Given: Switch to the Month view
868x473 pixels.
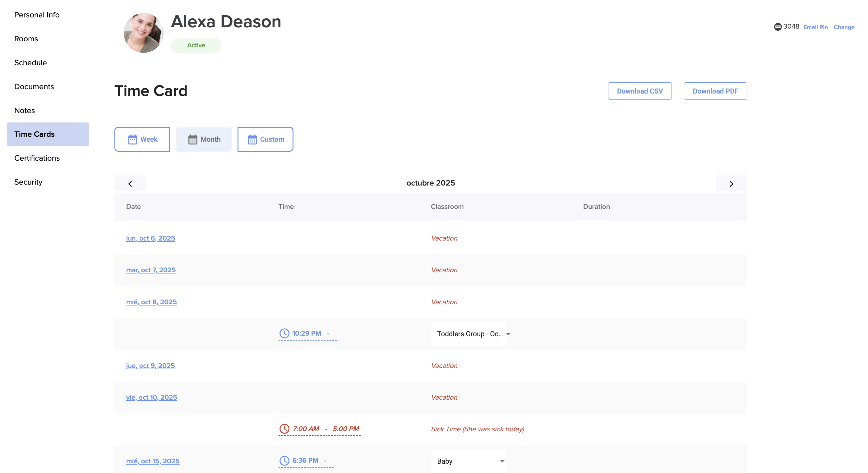Looking at the screenshot, I should [x=204, y=139].
